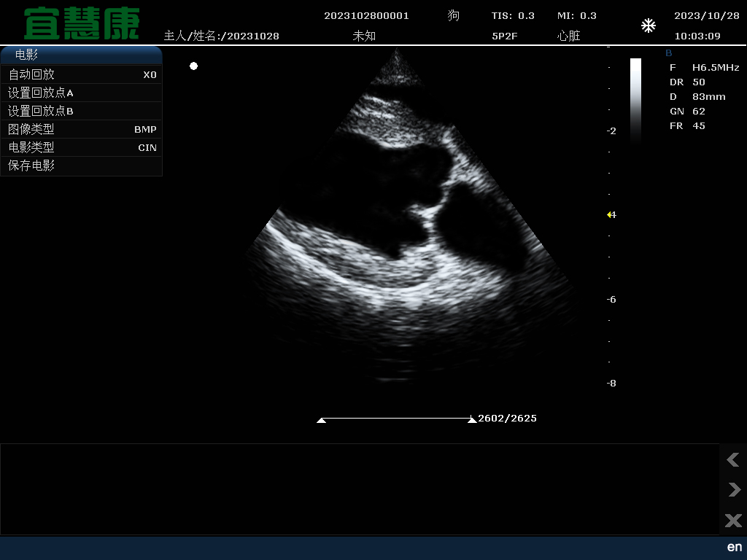
Task: Click the 电影 menu header
Action: click(81, 55)
